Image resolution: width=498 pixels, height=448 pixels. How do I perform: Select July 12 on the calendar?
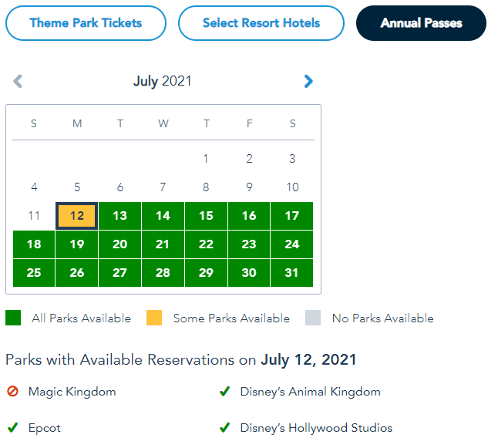pos(76,216)
